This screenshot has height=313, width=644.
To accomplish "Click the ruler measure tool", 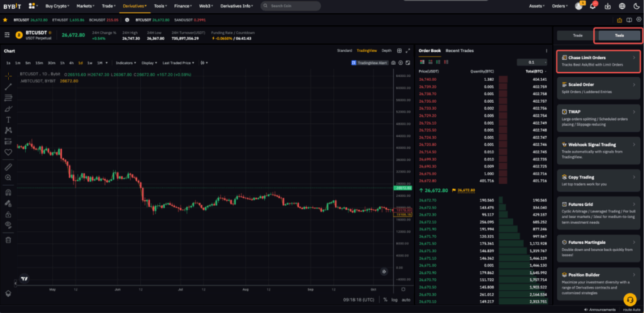I will tap(8, 167).
